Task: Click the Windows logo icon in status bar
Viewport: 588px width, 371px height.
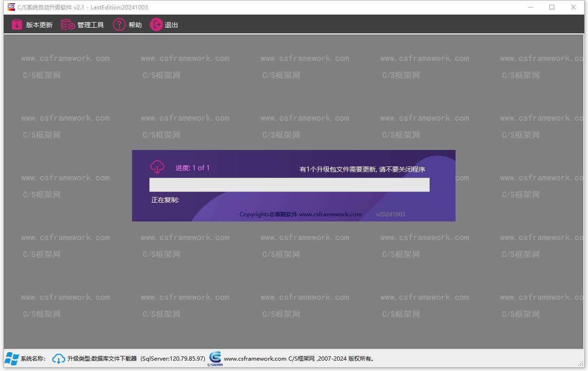Action: tap(12, 358)
